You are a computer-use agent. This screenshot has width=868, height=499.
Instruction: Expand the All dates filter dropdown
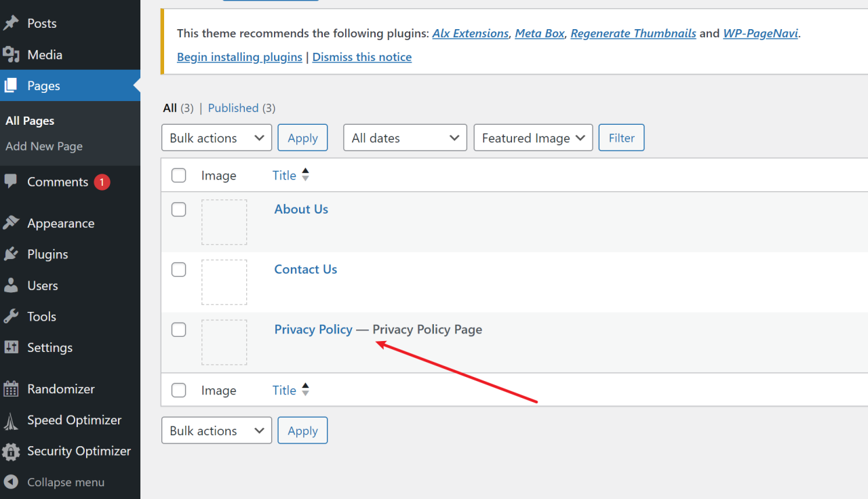click(405, 138)
